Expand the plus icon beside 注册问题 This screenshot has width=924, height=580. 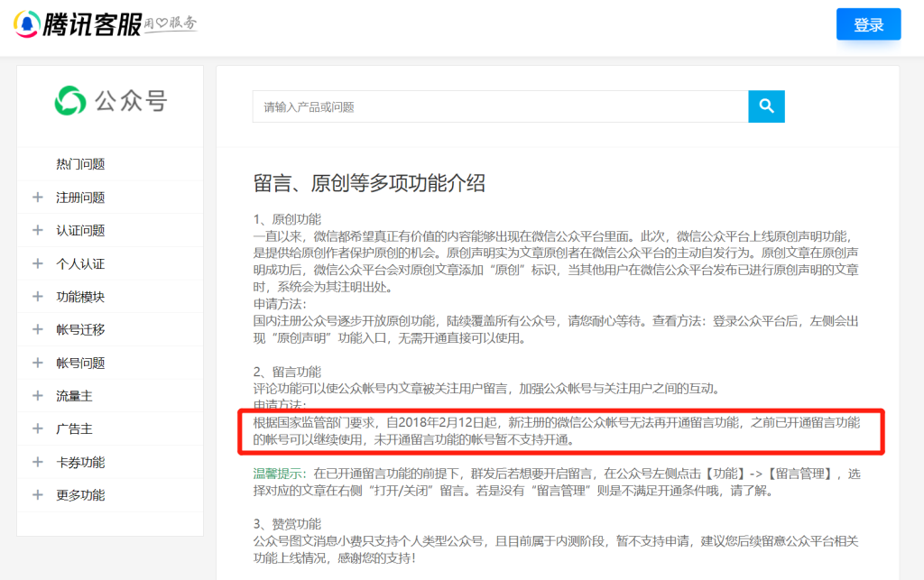pos(37,198)
